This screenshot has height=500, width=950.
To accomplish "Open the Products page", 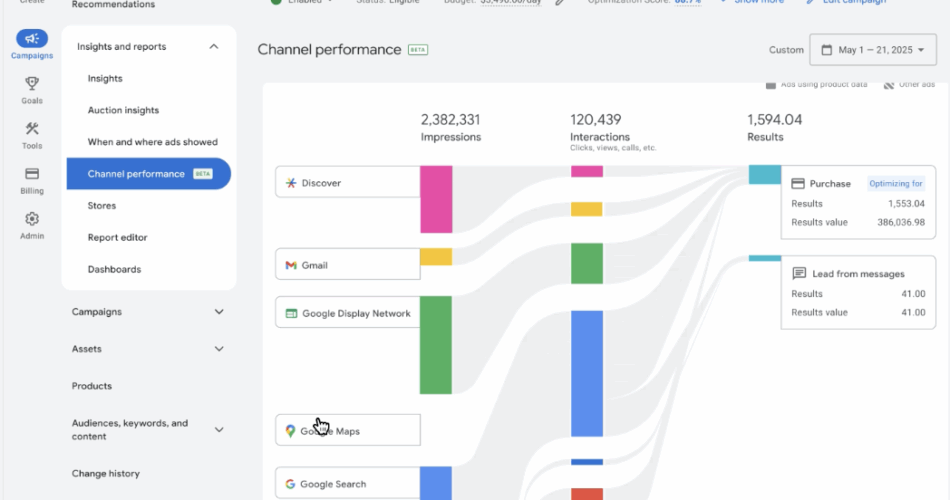I will [91, 386].
